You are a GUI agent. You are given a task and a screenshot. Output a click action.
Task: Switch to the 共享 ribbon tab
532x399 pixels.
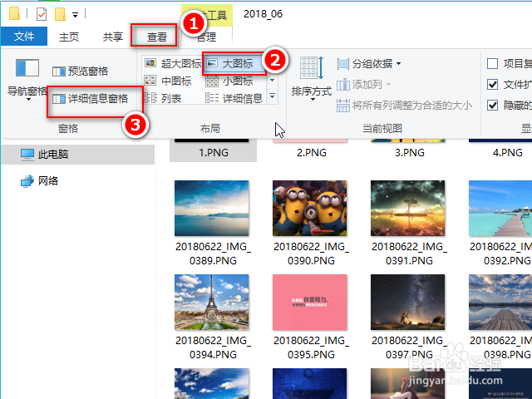113,37
